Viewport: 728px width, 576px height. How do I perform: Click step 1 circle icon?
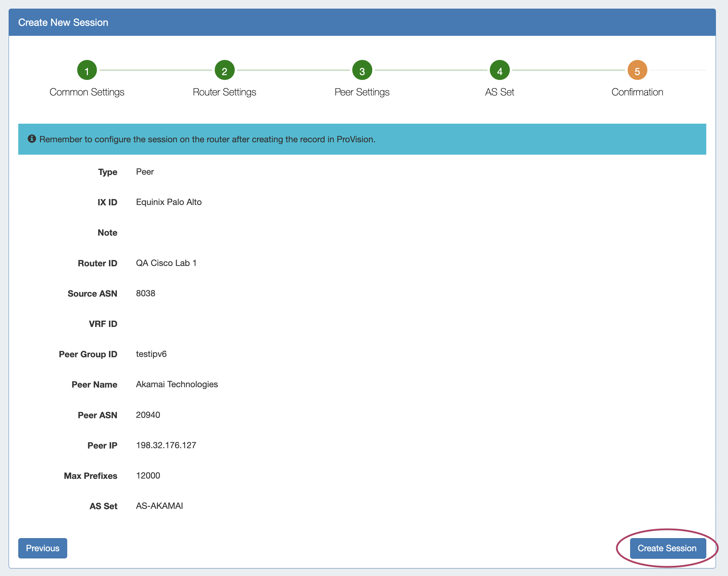pos(87,70)
